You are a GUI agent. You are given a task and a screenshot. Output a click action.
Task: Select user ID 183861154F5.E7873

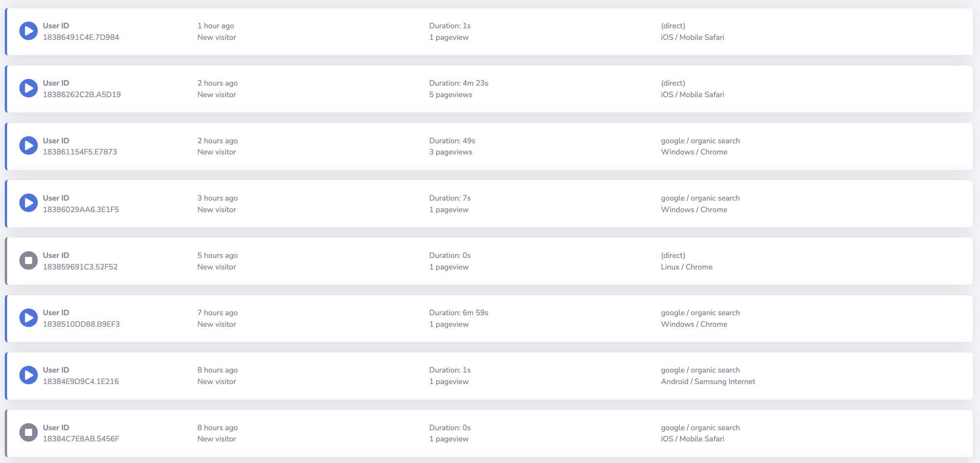pyautogui.click(x=80, y=152)
